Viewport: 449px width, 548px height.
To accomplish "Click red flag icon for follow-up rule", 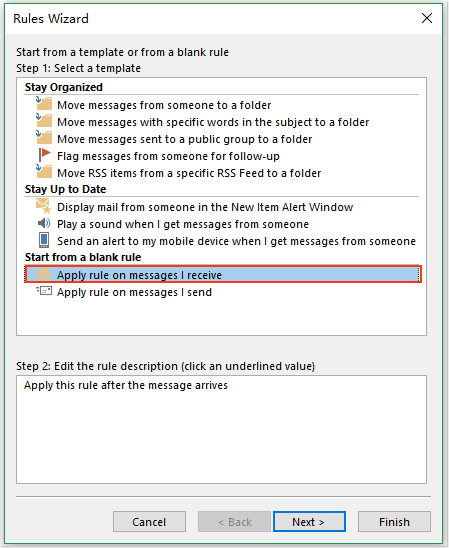I will [x=44, y=155].
